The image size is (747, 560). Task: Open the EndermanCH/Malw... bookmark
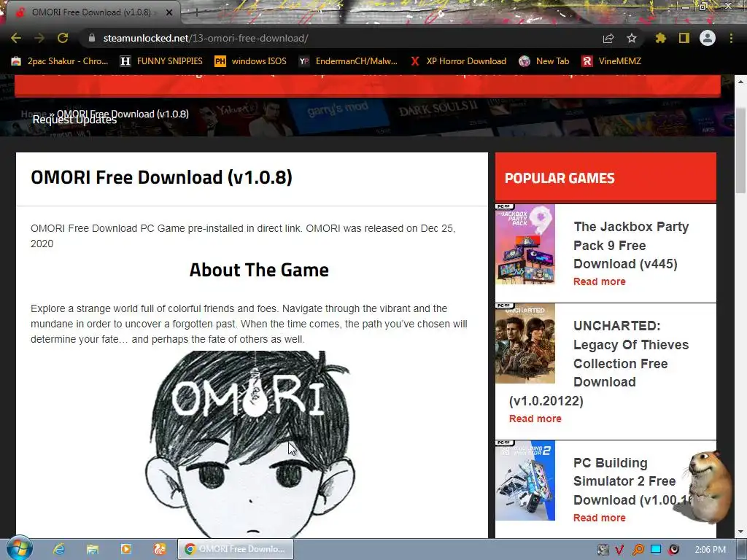coord(348,61)
